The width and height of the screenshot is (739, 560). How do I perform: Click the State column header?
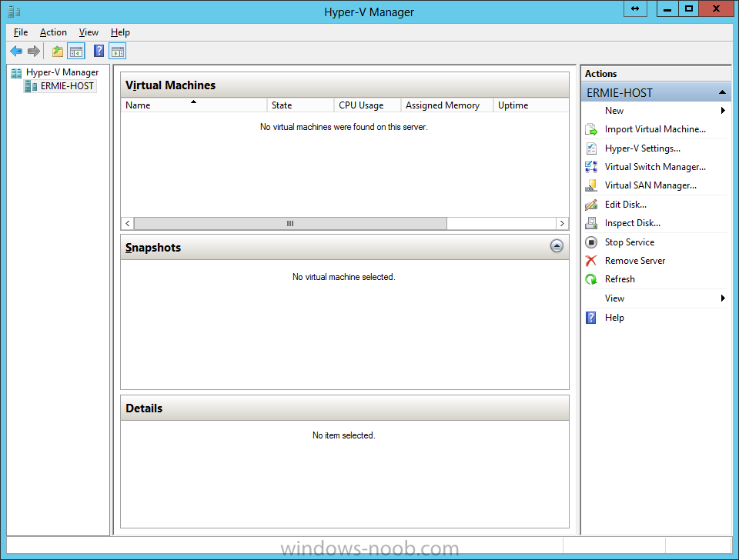301,105
